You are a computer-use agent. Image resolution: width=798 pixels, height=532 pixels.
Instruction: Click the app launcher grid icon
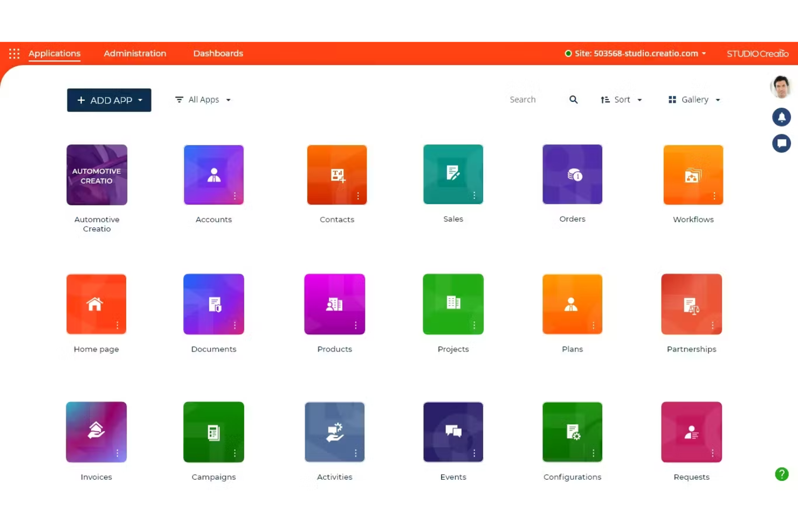[14, 53]
